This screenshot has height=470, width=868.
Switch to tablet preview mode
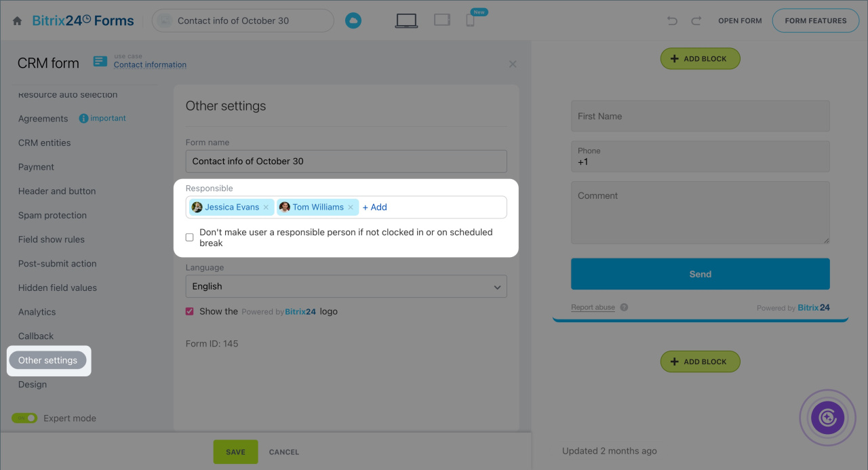pyautogui.click(x=442, y=20)
